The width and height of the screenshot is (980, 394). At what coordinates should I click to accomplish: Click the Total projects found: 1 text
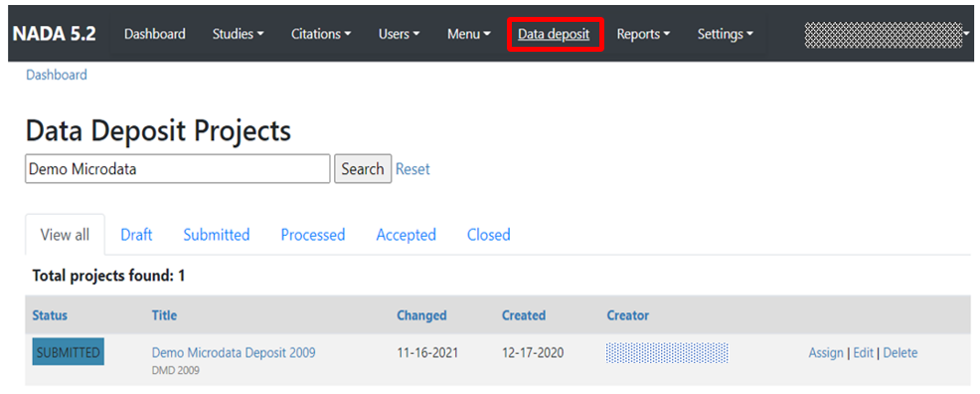(108, 276)
